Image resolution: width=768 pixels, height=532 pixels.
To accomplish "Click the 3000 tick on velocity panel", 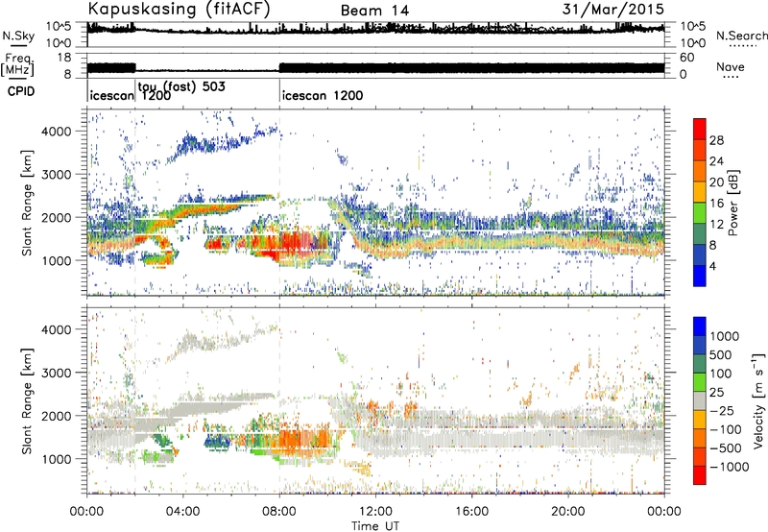I will (56, 373).
